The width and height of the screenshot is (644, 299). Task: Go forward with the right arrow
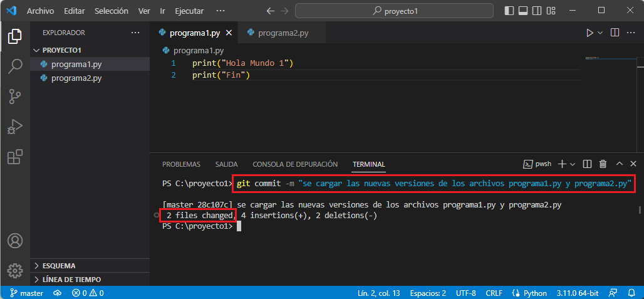tap(284, 11)
